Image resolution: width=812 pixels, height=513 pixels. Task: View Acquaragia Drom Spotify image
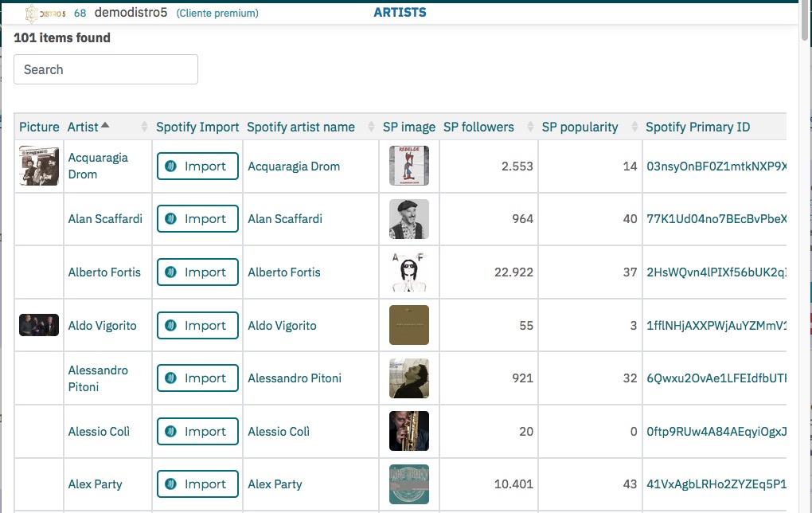pyautogui.click(x=409, y=166)
